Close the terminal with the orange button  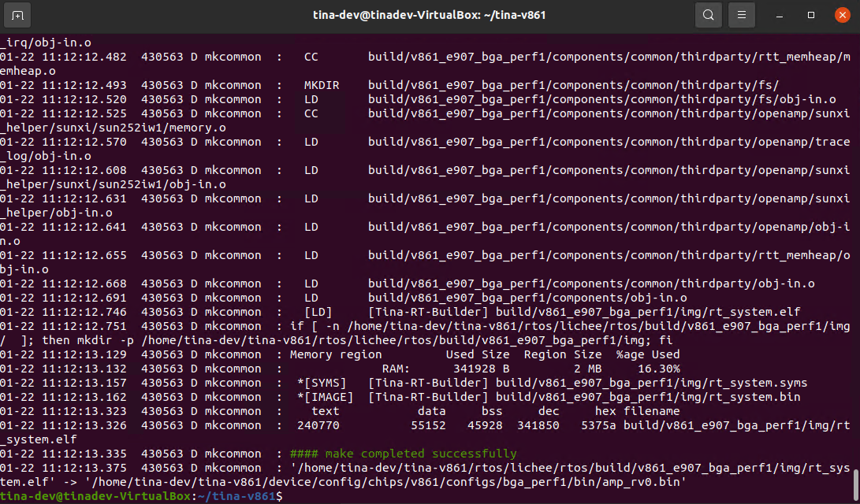(841, 15)
